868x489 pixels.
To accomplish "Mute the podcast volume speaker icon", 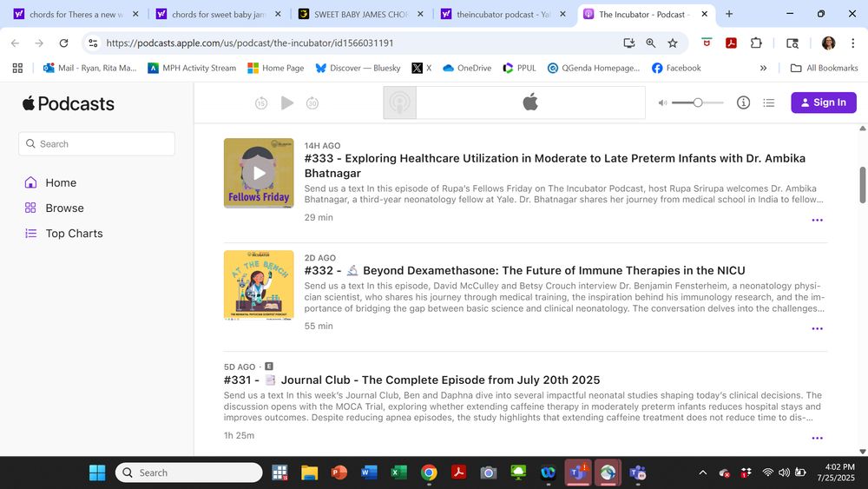I will (662, 103).
